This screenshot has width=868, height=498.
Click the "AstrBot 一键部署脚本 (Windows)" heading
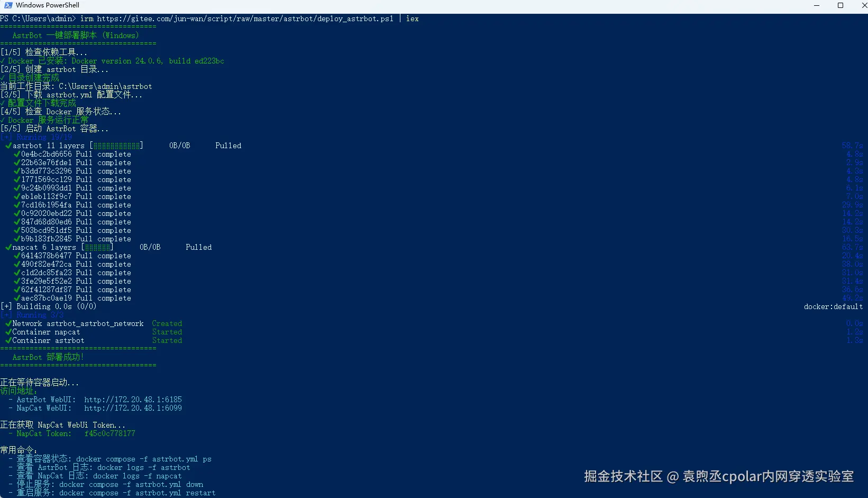tap(76, 35)
